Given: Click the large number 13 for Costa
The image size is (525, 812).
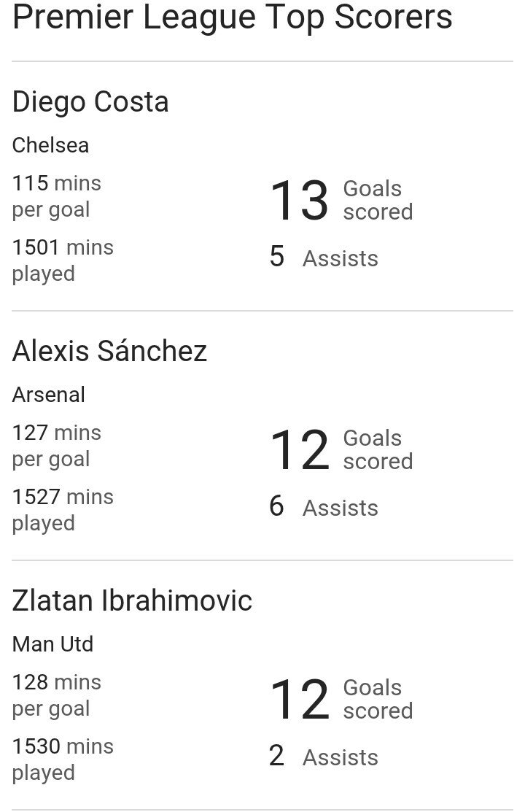Looking at the screenshot, I should pyautogui.click(x=299, y=201).
